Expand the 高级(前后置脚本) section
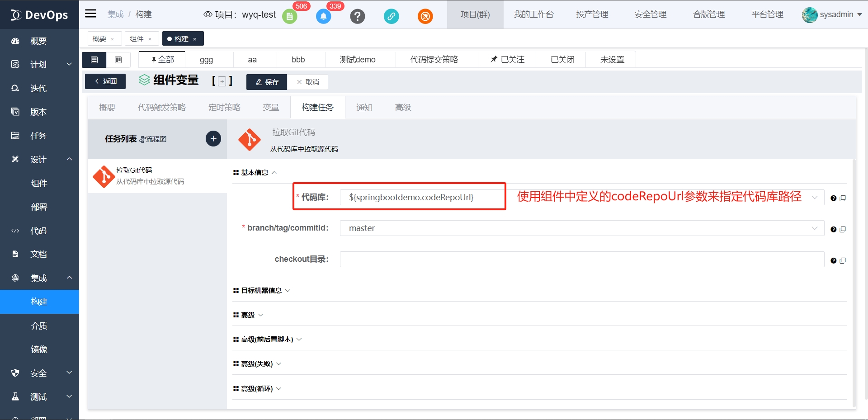The height and width of the screenshot is (420, 868). point(267,339)
